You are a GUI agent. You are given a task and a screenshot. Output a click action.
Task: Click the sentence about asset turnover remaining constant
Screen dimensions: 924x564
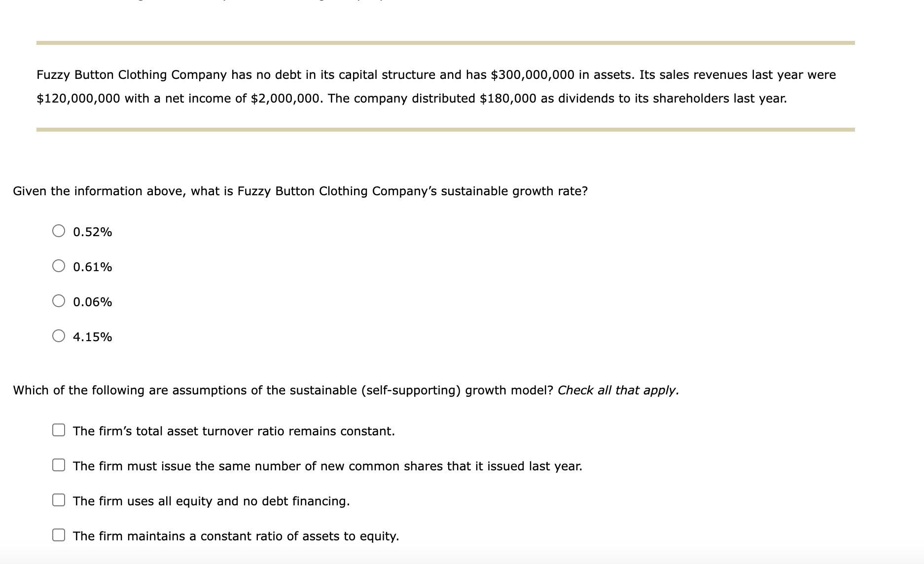[x=234, y=431]
